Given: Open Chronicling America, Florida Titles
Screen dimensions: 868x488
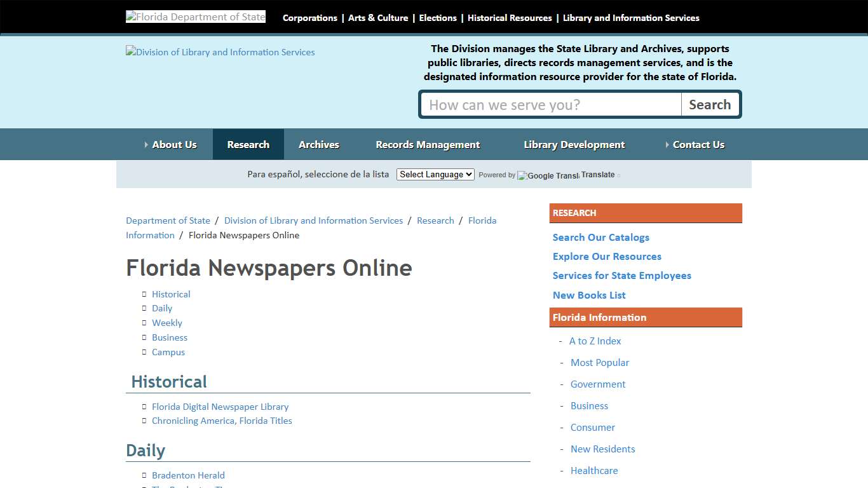Looking at the screenshot, I should pyautogui.click(x=222, y=421).
